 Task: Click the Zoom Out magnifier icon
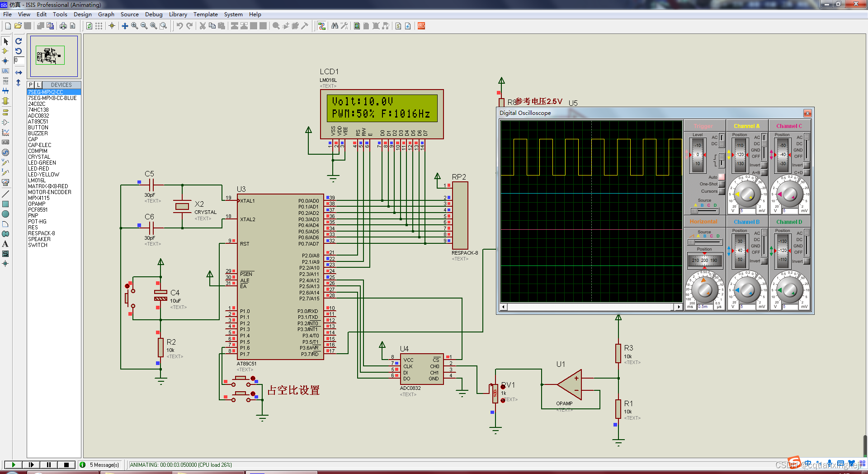tap(144, 26)
